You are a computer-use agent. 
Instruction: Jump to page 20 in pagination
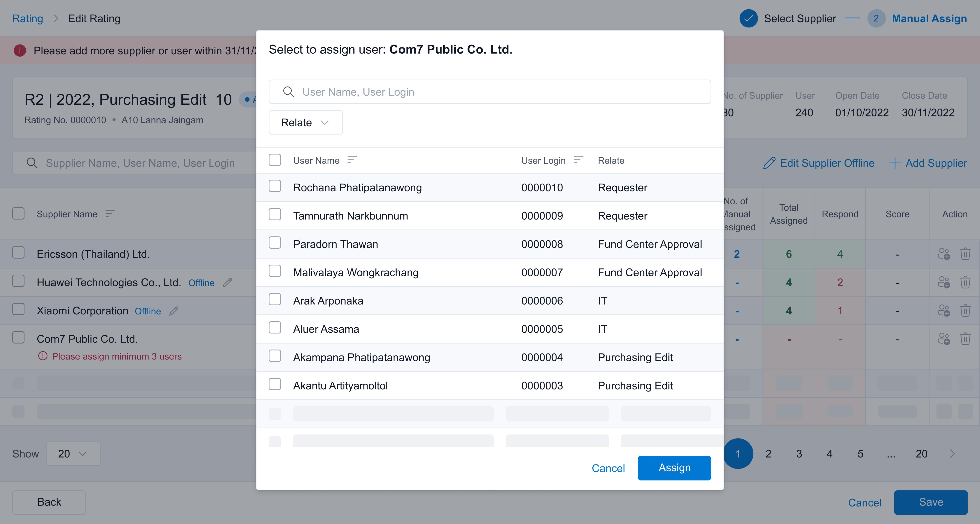coord(921,454)
